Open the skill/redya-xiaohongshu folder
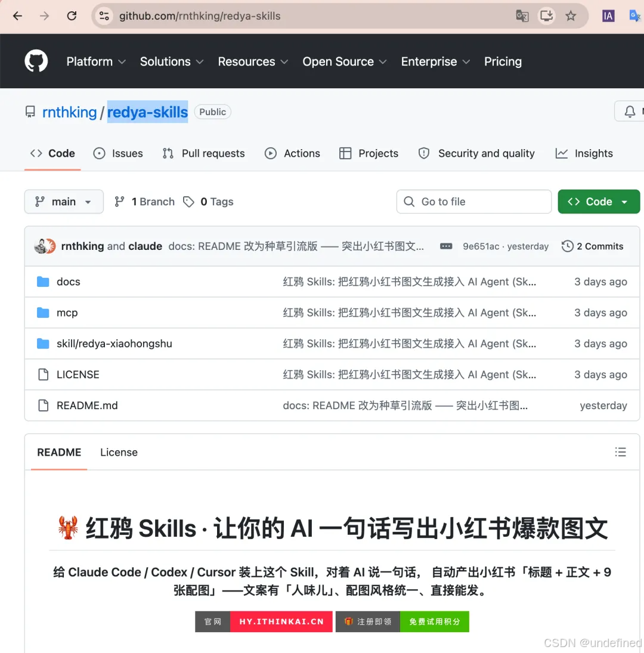Screen dimensions: 644x653 coord(114,343)
